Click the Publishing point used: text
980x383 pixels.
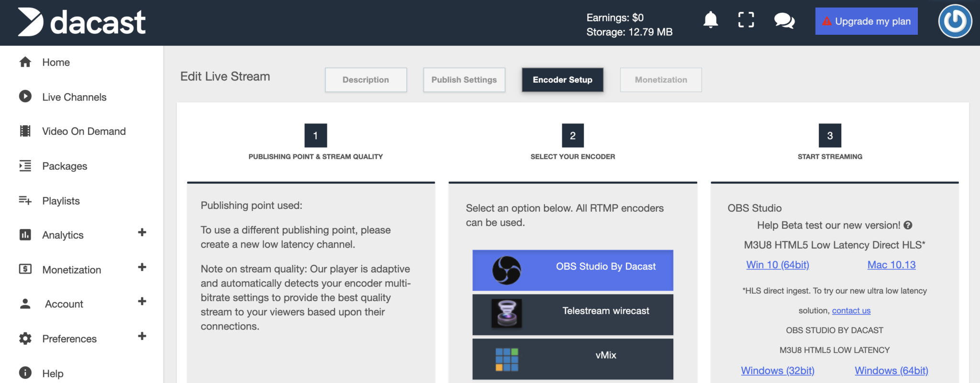(252, 206)
